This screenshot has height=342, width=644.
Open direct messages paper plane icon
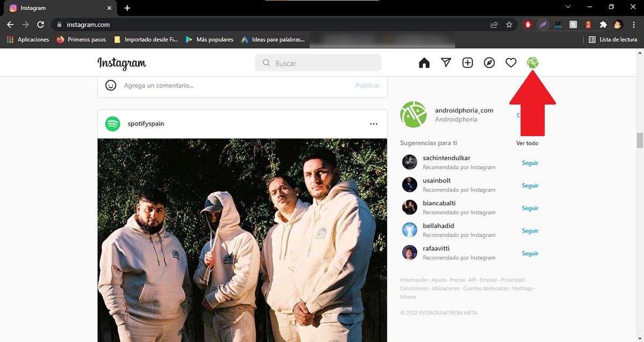(x=446, y=63)
